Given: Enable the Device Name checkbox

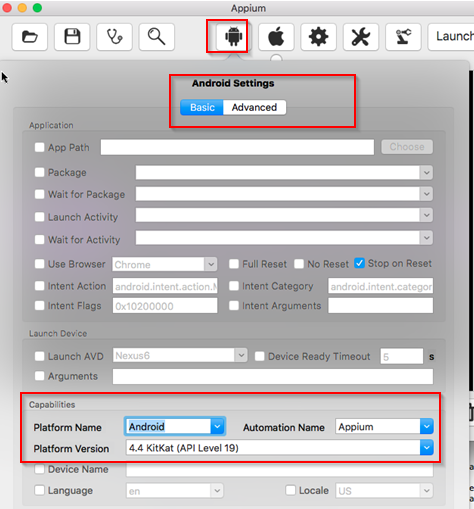Looking at the screenshot, I should tap(40, 469).
